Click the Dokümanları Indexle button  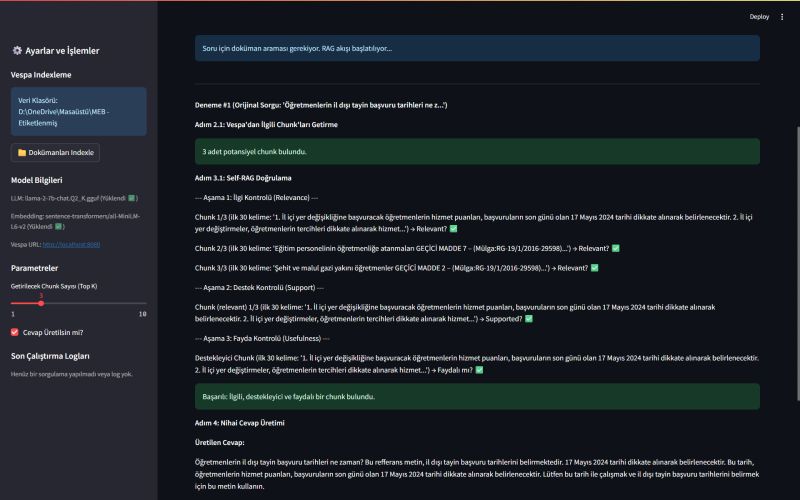tap(55, 153)
